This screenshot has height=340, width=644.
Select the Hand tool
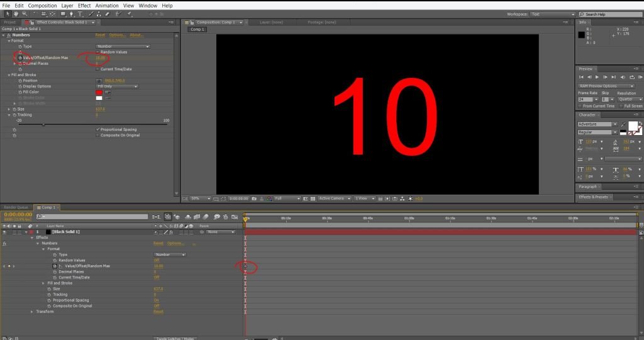(x=16, y=14)
